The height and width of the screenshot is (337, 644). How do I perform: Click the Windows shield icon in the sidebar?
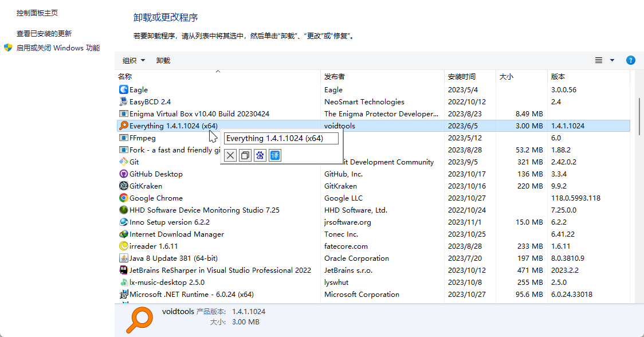click(8, 48)
